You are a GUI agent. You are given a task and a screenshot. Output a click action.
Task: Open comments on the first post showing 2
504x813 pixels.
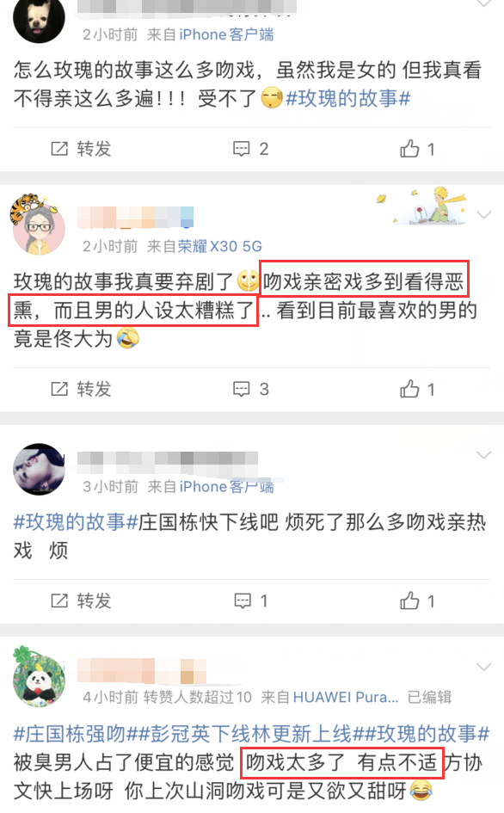click(x=250, y=150)
